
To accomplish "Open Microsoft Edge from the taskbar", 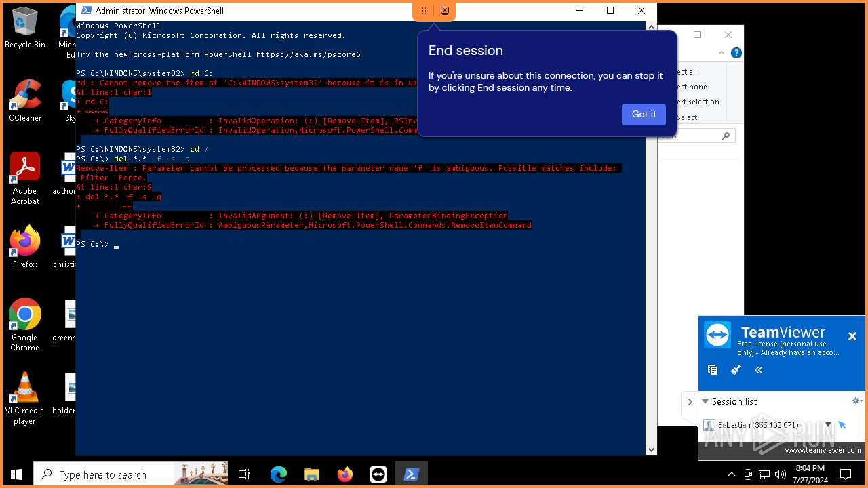I will tap(279, 474).
